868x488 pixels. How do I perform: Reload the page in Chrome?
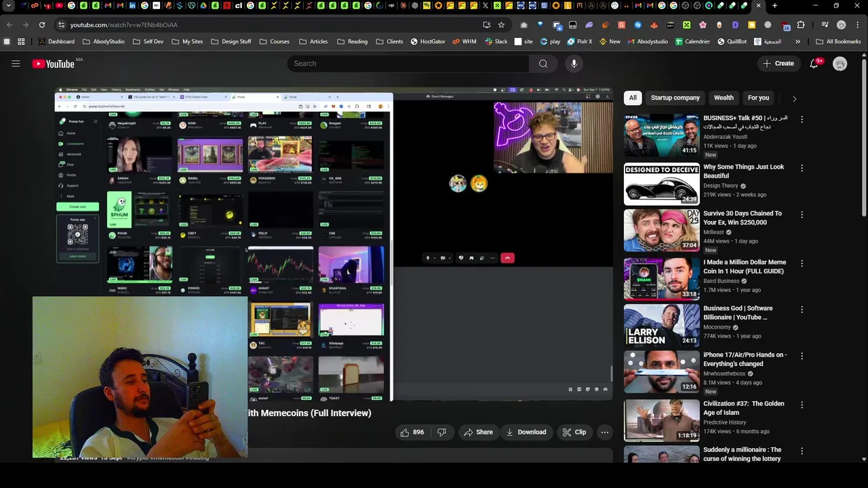(x=42, y=25)
